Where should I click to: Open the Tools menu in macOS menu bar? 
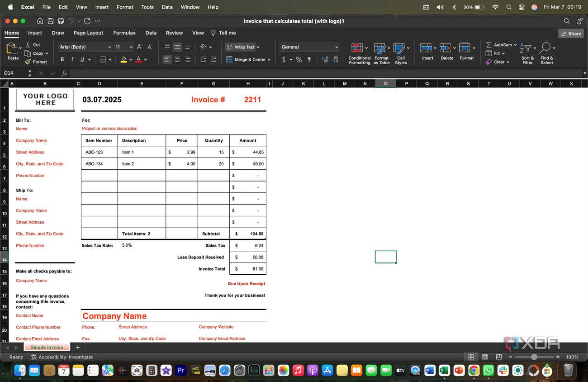pos(147,7)
